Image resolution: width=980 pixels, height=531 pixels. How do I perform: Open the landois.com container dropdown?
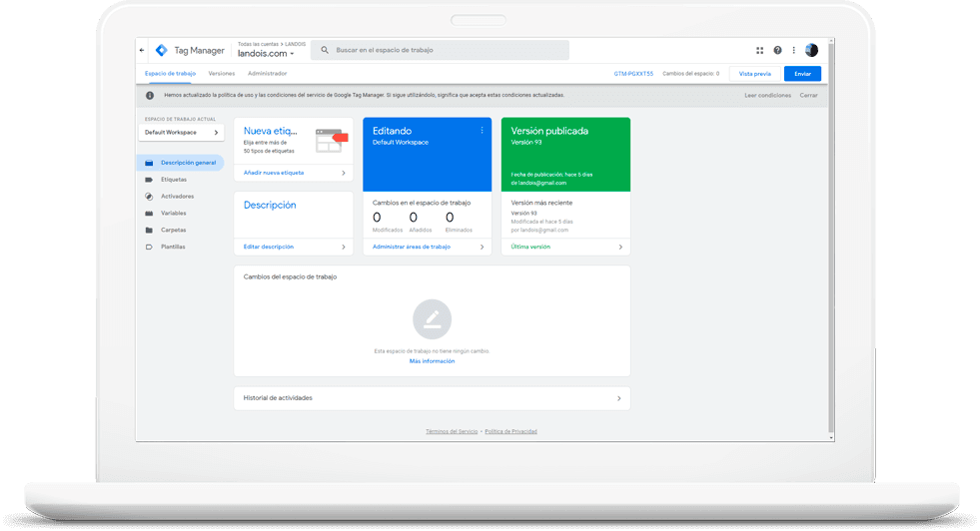[x=266, y=54]
